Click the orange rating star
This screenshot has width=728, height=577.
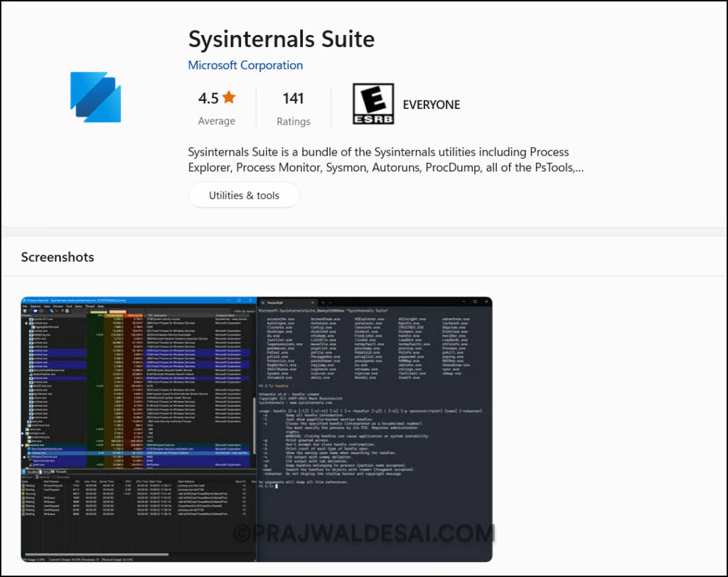click(229, 97)
